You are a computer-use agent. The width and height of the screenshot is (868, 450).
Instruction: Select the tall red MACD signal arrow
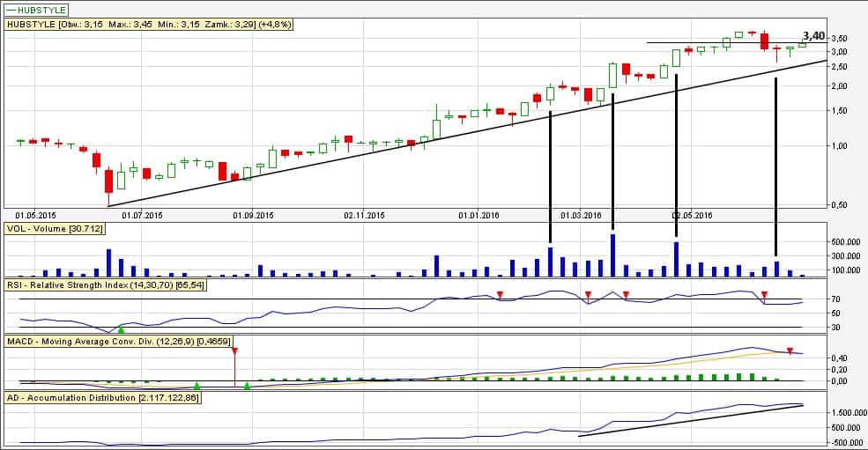[x=235, y=352]
